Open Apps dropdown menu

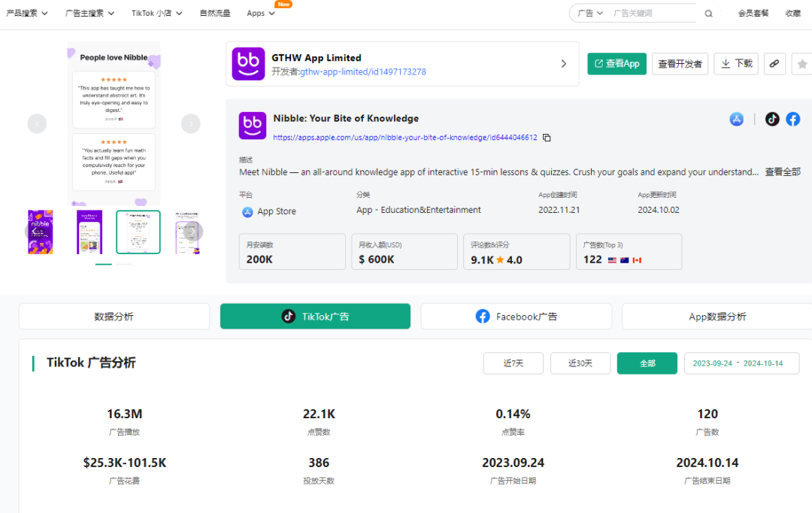(x=260, y=13)
